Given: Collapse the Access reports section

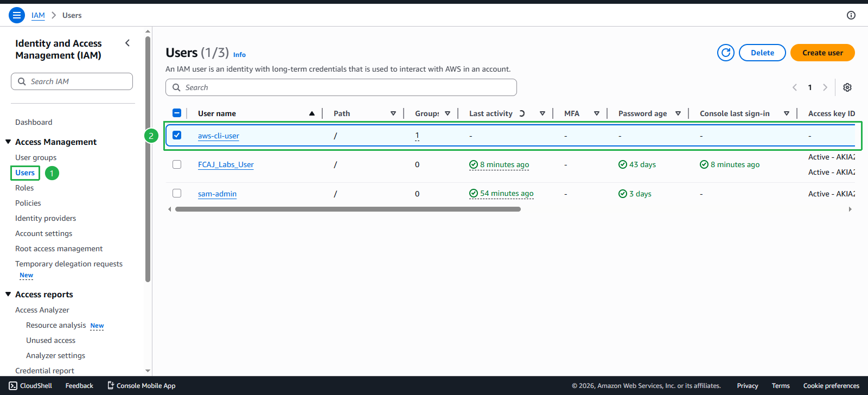Looking at the screenshot, I should pos(8,294).
